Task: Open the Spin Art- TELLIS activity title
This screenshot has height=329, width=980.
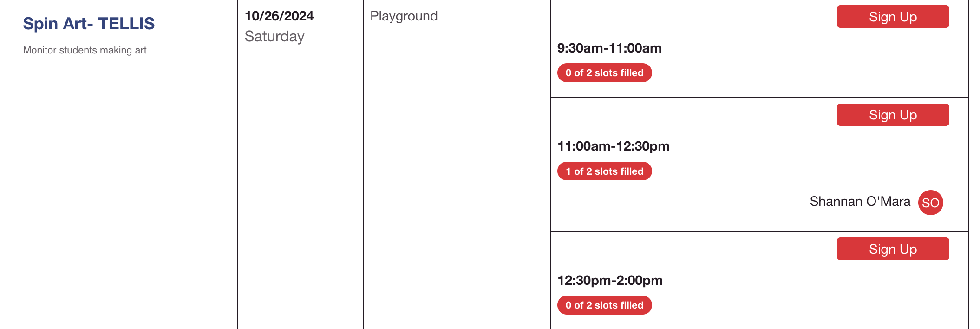Action: click(x=89, y=23)
